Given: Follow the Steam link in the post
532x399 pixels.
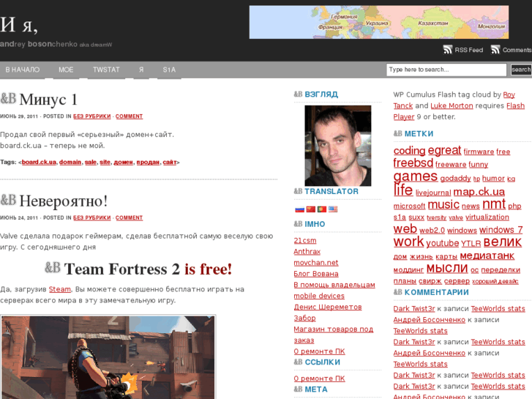Looking at the screenshot, I should (60, 289).
